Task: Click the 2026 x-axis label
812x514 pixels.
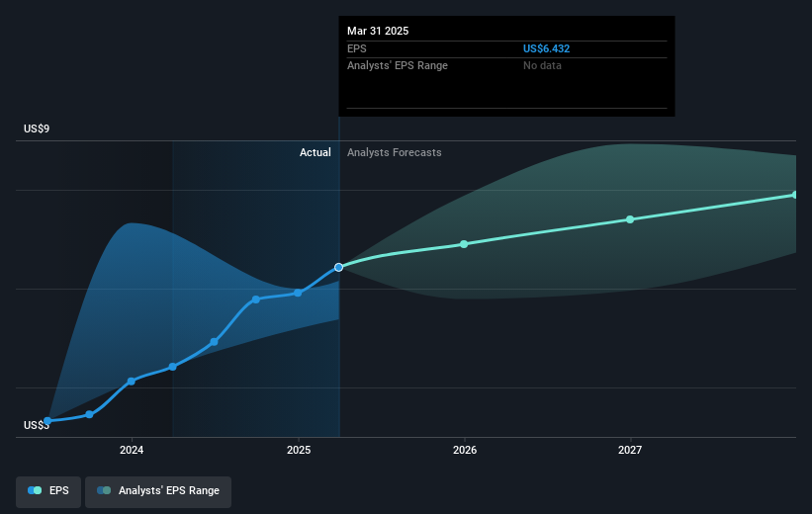Action: (x=465, y=451)
